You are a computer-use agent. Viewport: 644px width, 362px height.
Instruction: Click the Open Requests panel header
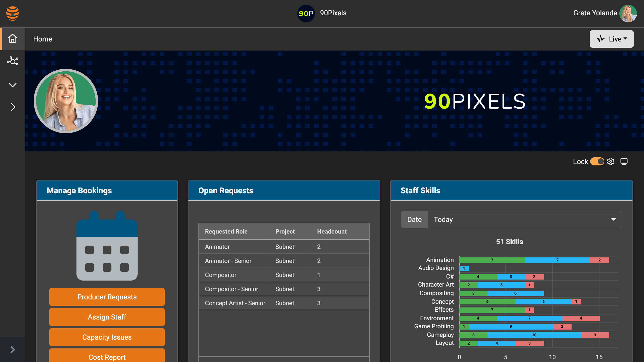(284, 190)
